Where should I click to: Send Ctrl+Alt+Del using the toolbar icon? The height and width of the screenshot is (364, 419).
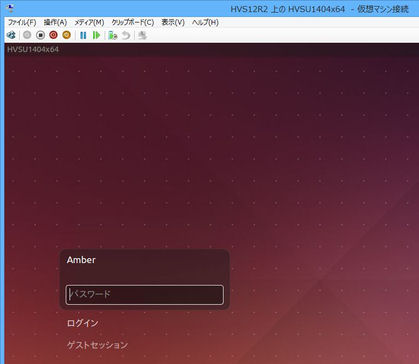(11, 35)
